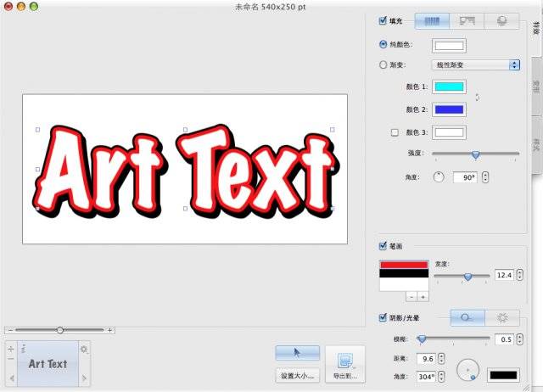Toggle the 填充 fill checkbox
The width and height of the screenshot is (543, 392).
pos(383,20)
